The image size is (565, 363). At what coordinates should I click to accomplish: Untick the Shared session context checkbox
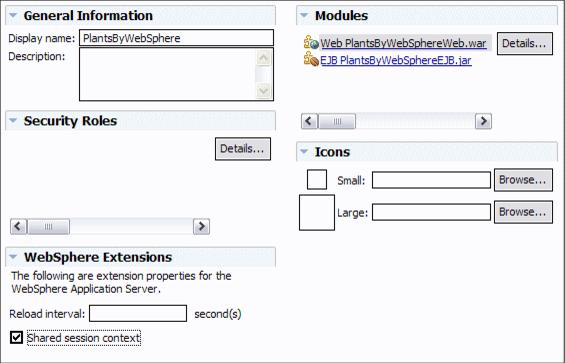coord(16,338)
